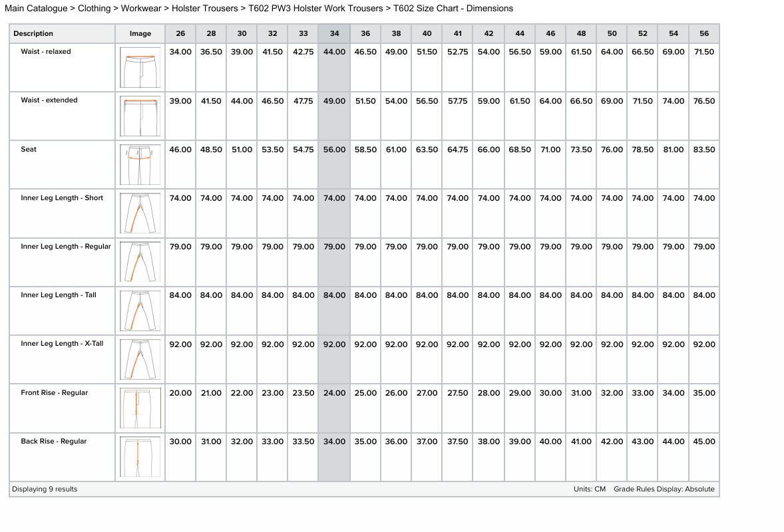Click Front Rise value 27.50

click(x=457, y=392)
